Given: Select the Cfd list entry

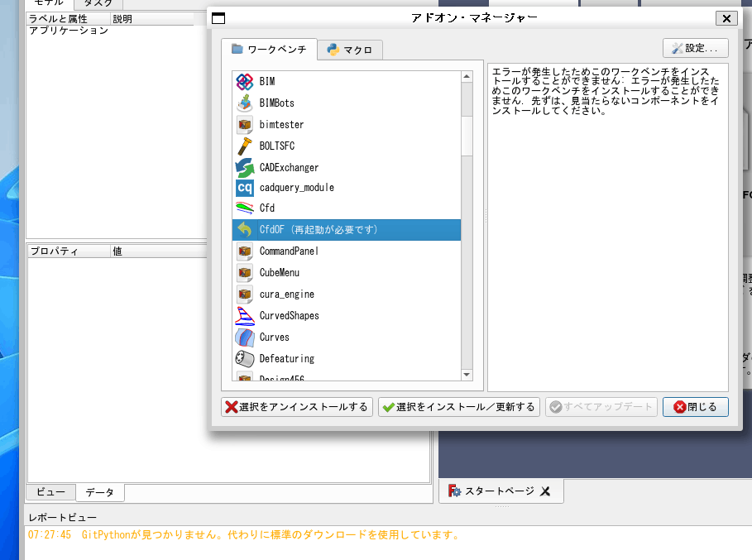Looking at the screenshot, I should [347, 208].
